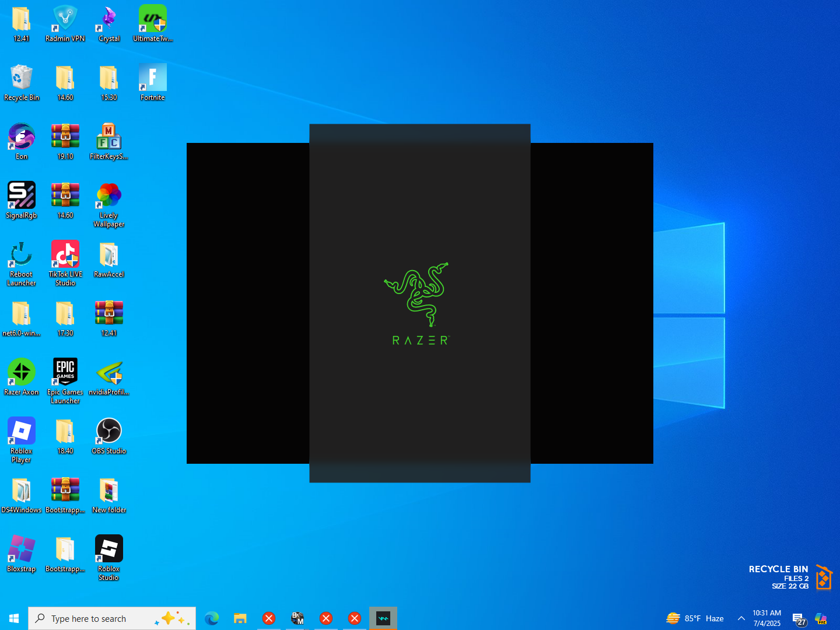Open the notification center with 27 alerts

point(799,618)
